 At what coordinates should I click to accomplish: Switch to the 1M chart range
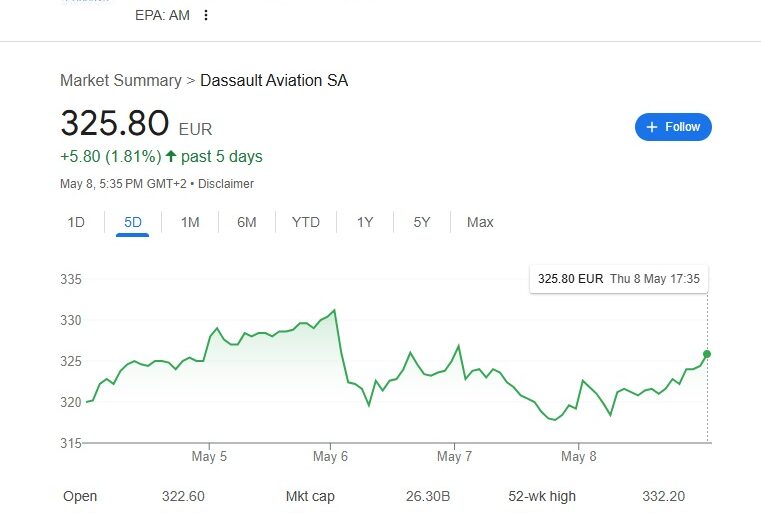tap(190, 222)
